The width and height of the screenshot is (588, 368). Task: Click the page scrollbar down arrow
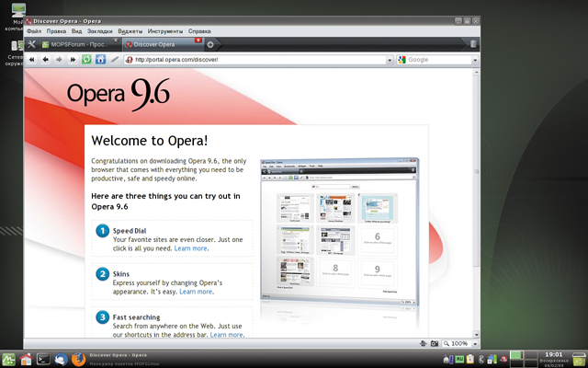click(x=476, y=334)
